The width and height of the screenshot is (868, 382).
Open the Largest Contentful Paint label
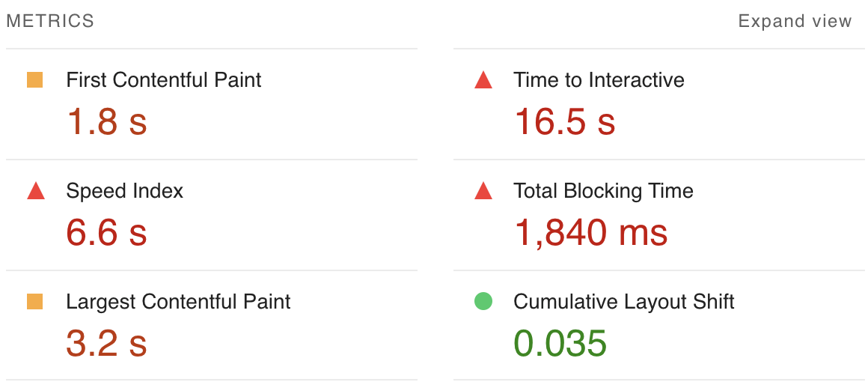178,302
